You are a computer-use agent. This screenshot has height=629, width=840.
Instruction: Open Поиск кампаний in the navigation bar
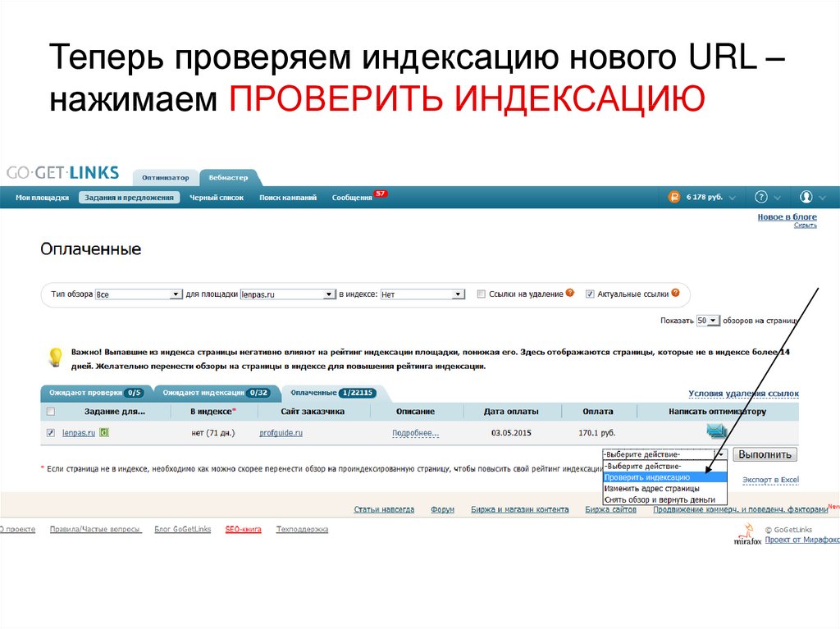coord(288,198)
